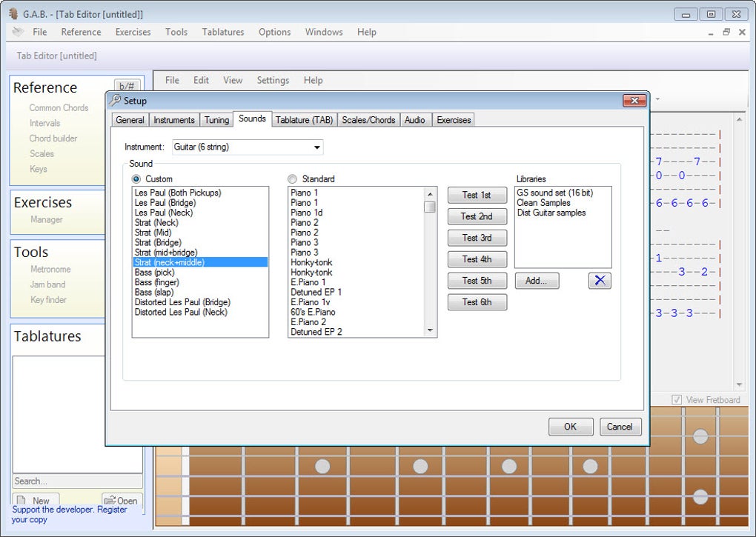Restore down the inner Tab Editor window

(x=726, y=32)
